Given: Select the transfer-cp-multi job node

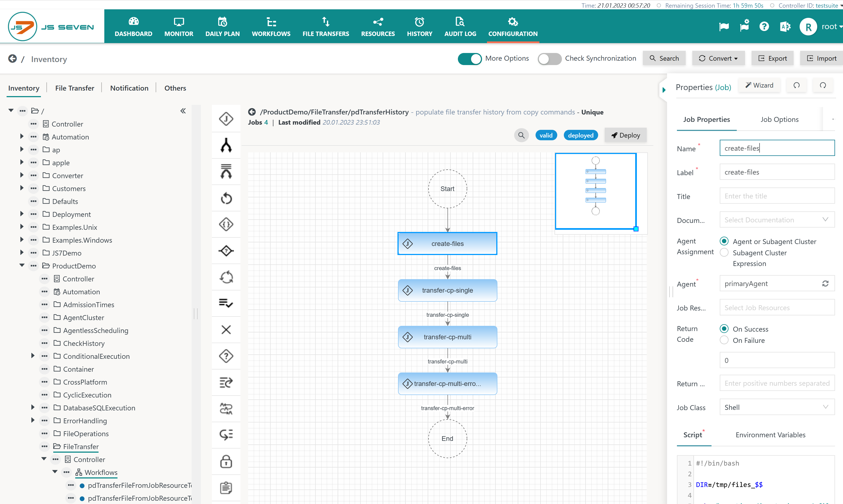Looking at the screenshot, I should click(x=447, y=337).
